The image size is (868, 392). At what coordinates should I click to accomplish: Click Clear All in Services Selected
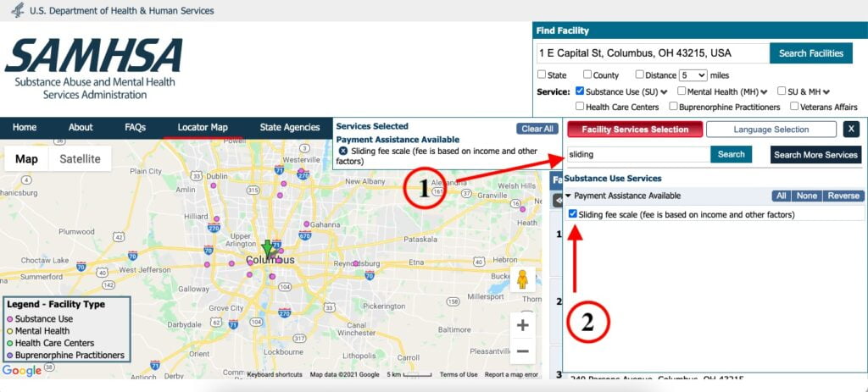tap(537, 129)
